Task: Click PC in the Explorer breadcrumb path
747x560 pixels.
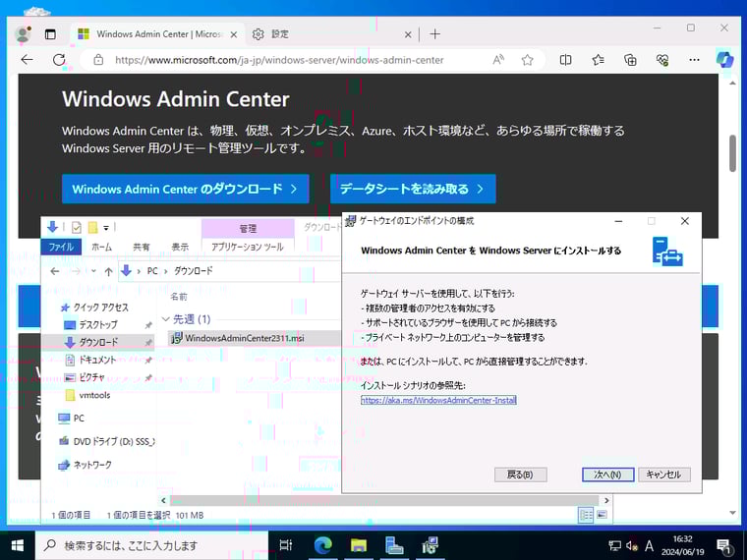Action: (x=152, y=271)
